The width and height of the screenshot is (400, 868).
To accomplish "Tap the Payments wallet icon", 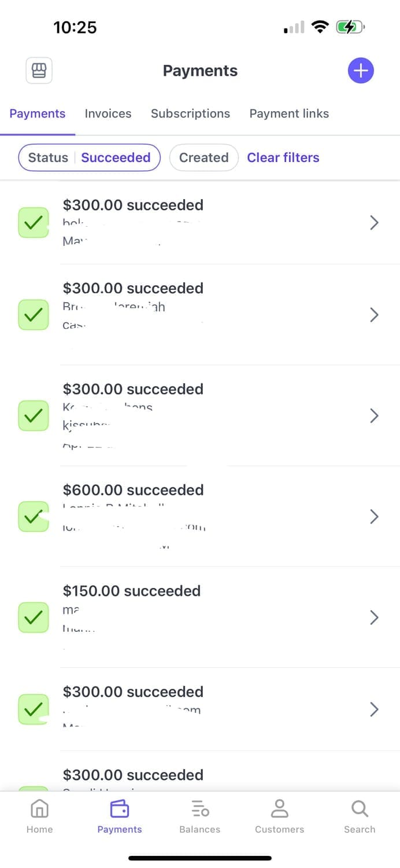I will point(120,808).
